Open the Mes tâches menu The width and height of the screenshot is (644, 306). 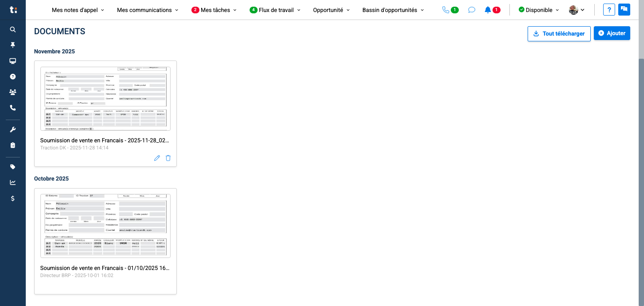coord(214,9)
